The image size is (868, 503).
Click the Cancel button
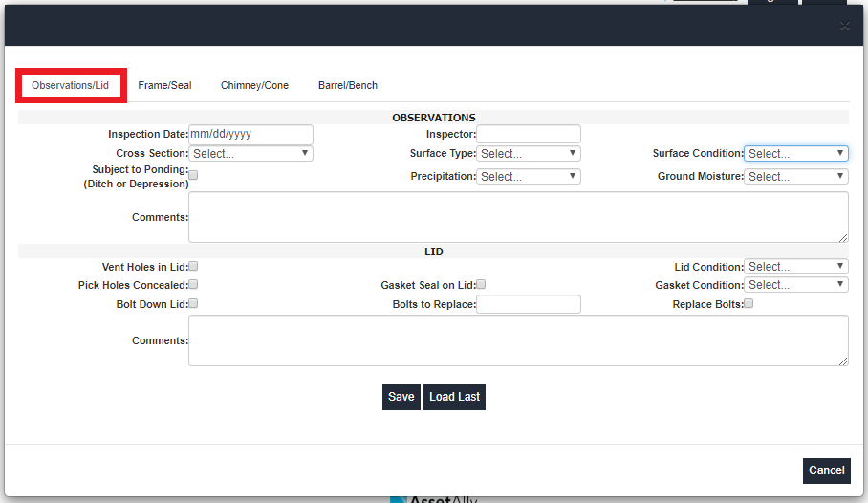click(x=827, y=470)
